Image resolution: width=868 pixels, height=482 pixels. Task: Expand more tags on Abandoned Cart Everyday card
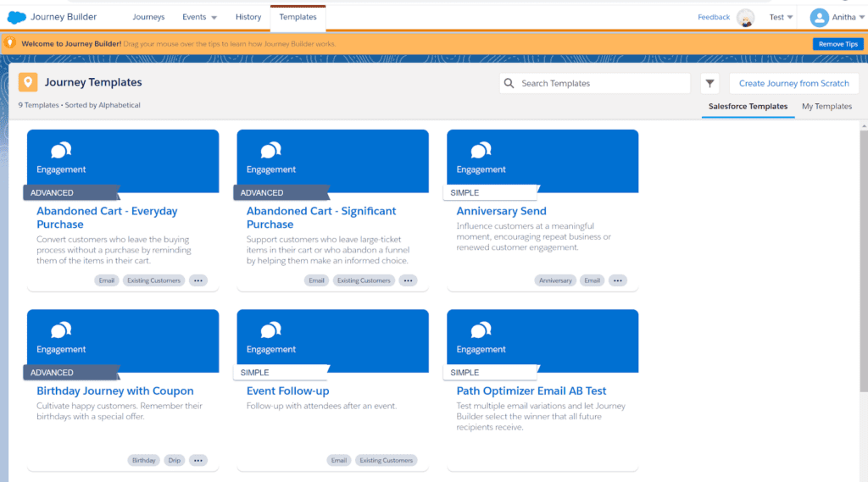[198, 280]
